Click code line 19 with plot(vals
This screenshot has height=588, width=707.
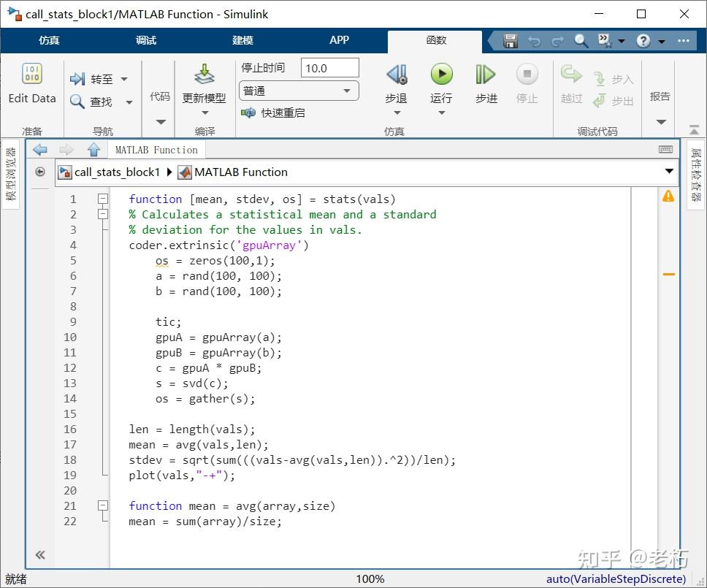point(182,476)
